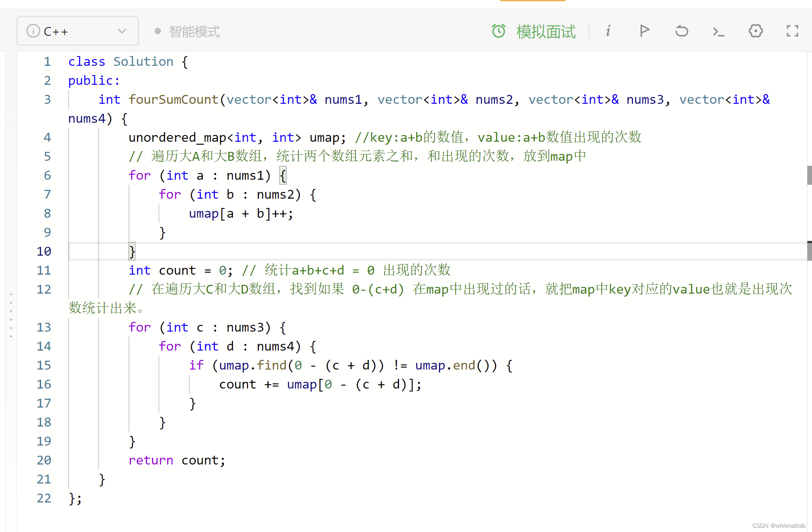Enter fullscreen with the expand corners icon

(x=792, y=31)
